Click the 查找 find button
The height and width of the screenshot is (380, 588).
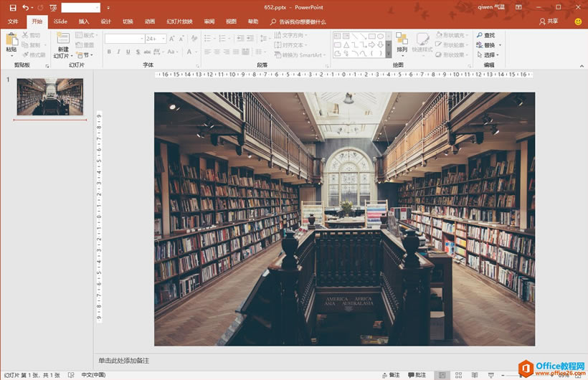pyautogui.click(x=486, y=35)
